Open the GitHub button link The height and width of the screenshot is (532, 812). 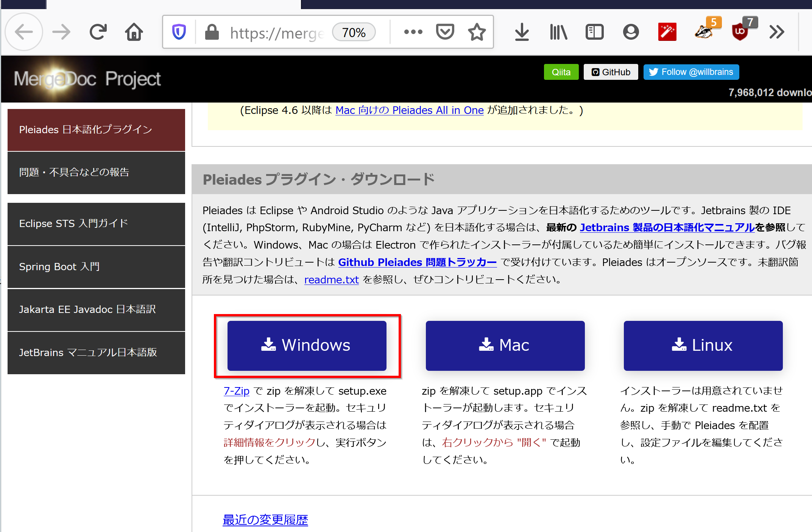(611, 72)
